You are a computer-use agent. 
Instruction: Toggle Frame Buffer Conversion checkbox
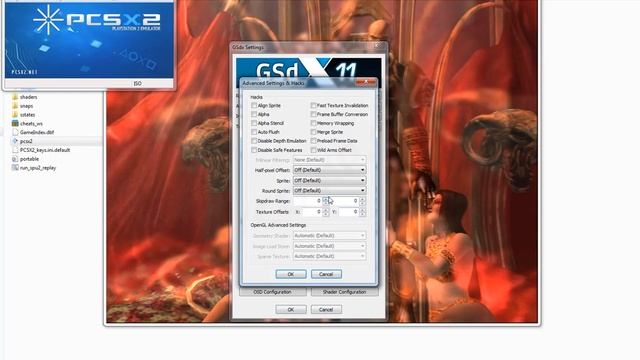coord(313,114)
